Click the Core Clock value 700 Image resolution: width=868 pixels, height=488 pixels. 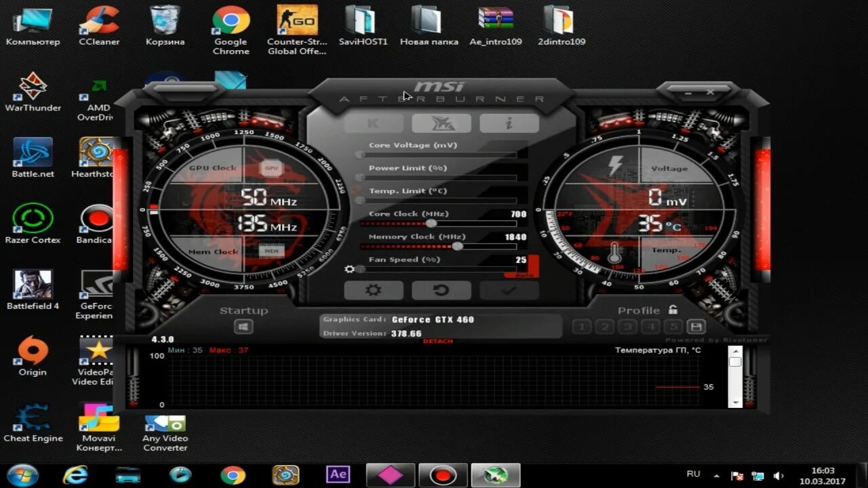coord(518,214)
